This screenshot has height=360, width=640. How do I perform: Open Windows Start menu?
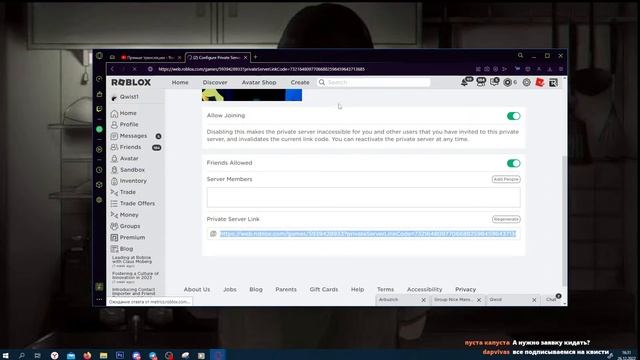click(x=5, y=356)
